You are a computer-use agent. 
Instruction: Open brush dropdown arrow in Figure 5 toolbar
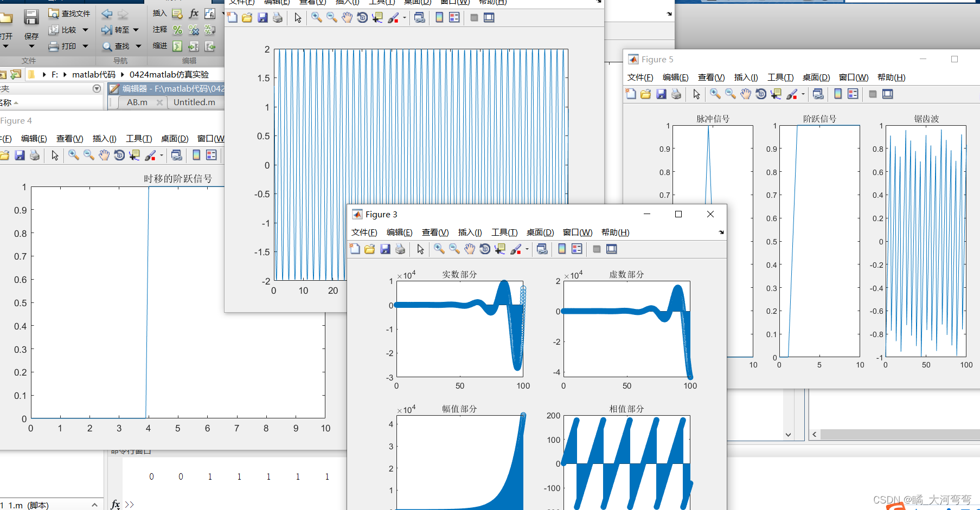803,94
